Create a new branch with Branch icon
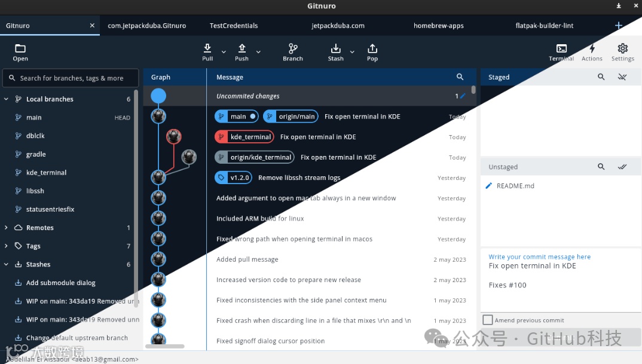 pyautogui.click(x=293, y=53)
